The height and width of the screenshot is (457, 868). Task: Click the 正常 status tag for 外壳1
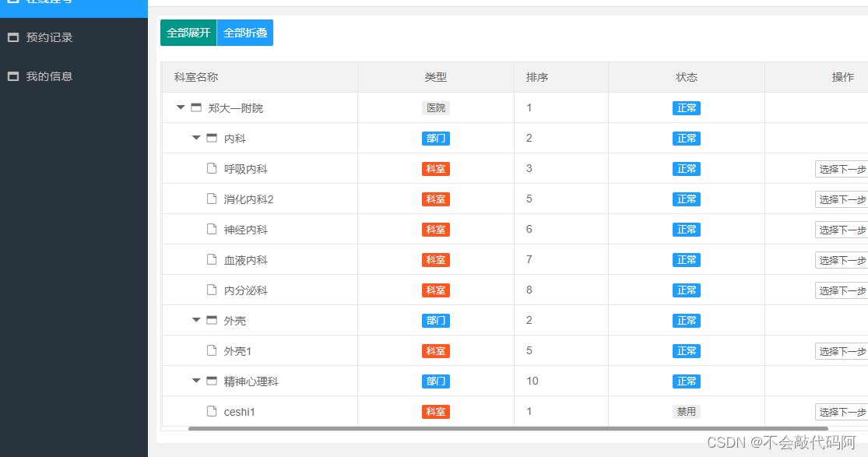click(687, 351)
